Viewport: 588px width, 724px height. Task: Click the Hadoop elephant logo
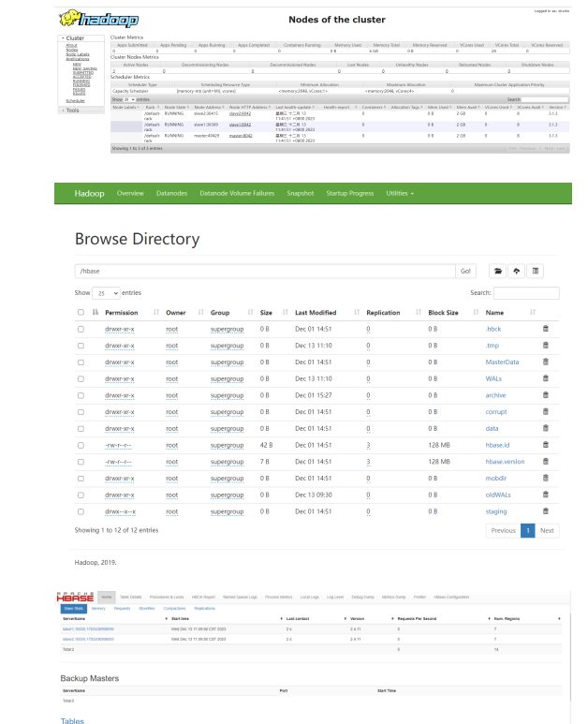pyautogui.click(x=98, y=20)
